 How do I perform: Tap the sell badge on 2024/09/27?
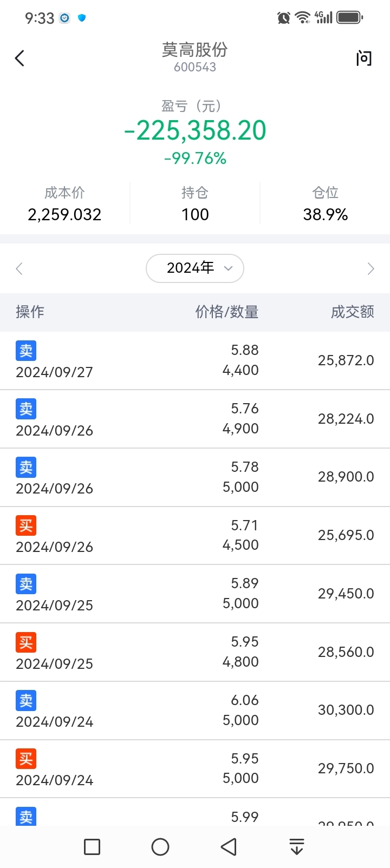26,351
